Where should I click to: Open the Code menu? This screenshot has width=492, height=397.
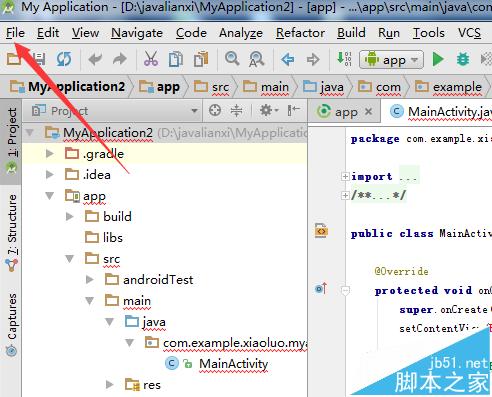(x=191, y=33)
